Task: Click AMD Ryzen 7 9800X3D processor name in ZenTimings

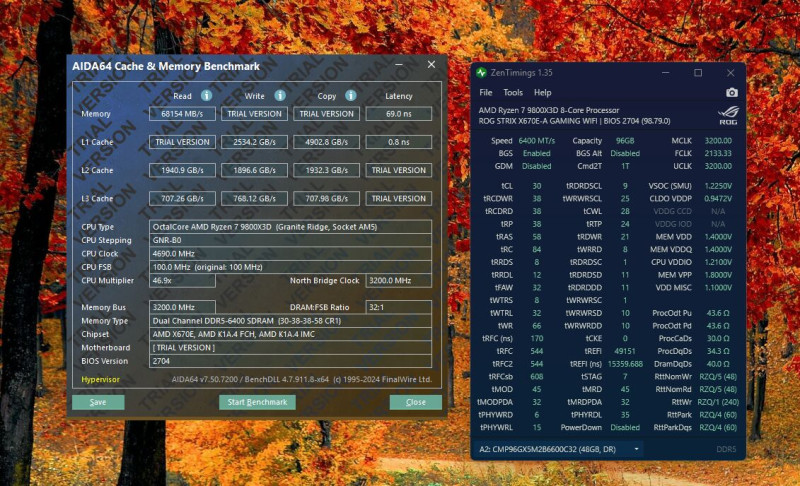Action: tap(548, 110)
